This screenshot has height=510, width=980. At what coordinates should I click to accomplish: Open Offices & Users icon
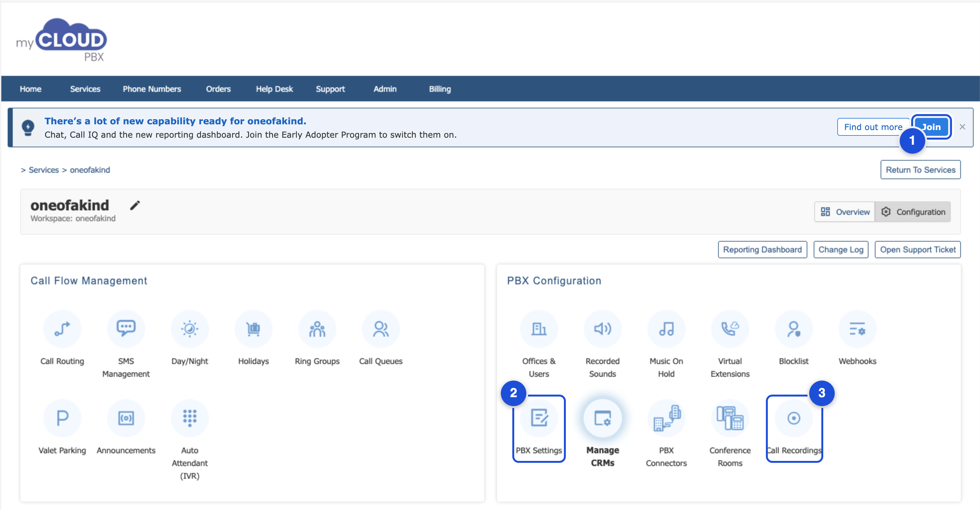(539, 329)
